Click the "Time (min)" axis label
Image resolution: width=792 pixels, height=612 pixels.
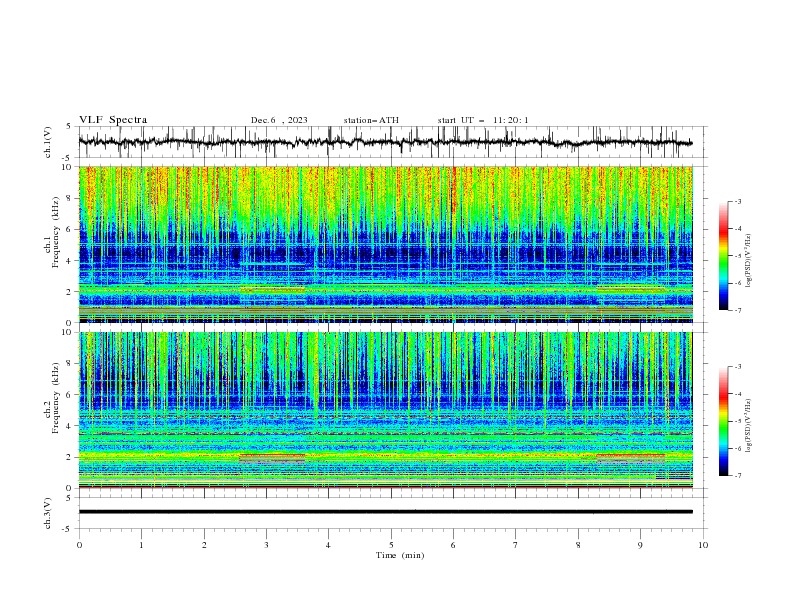pos(400,555)
